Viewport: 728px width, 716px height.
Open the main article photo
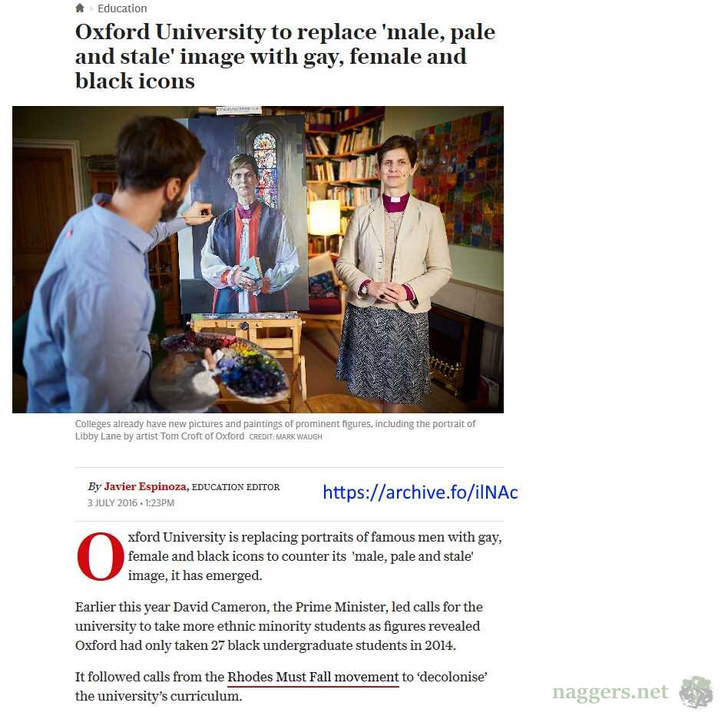tap(258, 260)
